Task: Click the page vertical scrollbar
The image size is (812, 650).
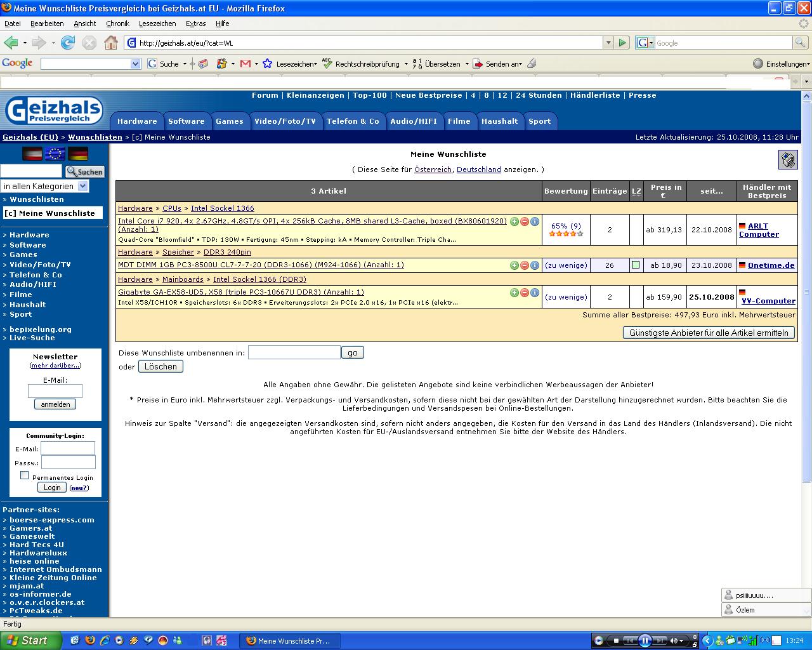Action: pyautogui.click(x=807, y=292)
